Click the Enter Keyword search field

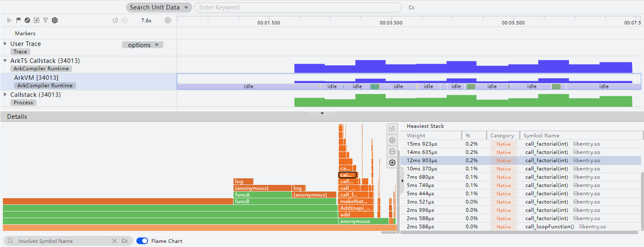(x=298, y=8)
